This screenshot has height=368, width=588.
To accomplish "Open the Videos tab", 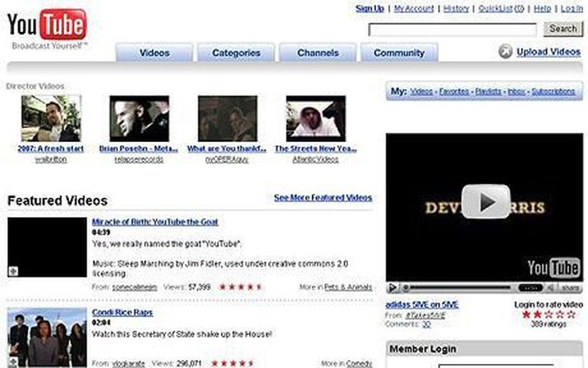I will point(154,53).
